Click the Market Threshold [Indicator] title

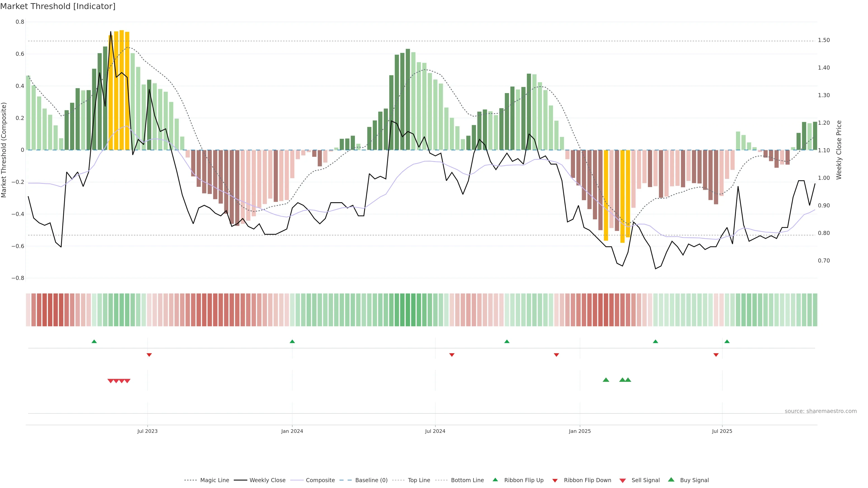58,6
